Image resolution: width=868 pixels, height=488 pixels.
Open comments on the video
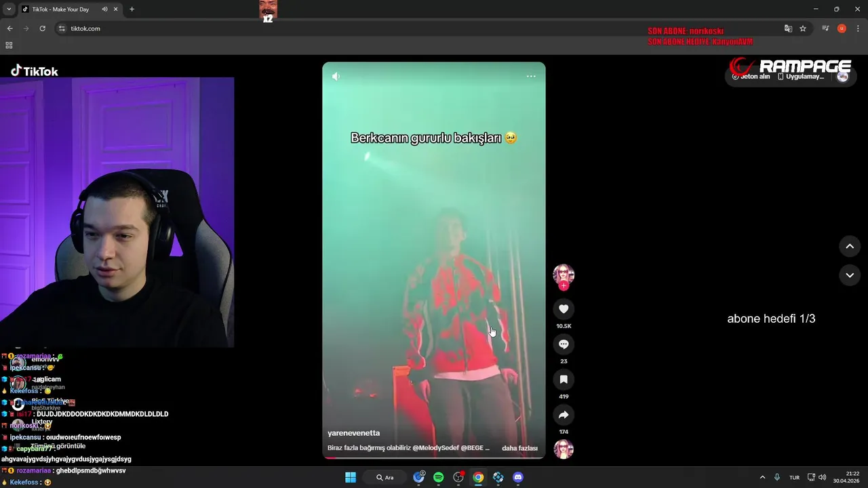[564, 344]
